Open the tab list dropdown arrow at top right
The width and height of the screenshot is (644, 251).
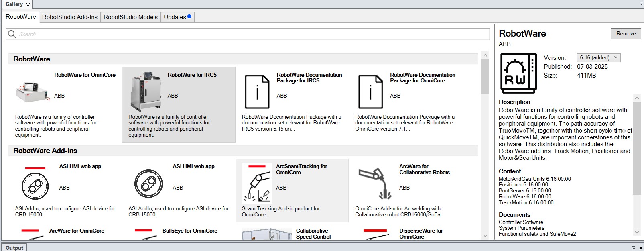point(642,4)
